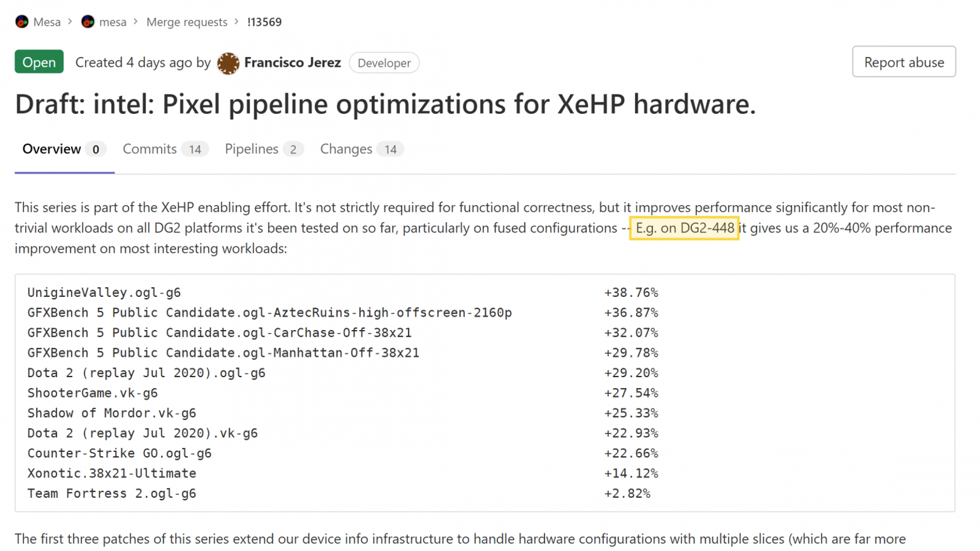
Task: Go to the Pipelines tab
Action: 252,149
